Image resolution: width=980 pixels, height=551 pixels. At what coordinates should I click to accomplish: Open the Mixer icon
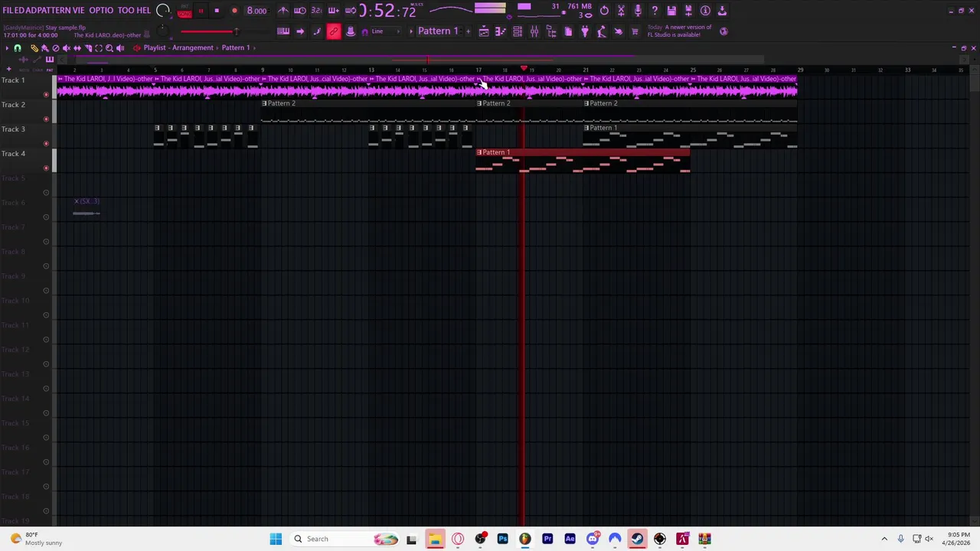[x=534, y=31]
